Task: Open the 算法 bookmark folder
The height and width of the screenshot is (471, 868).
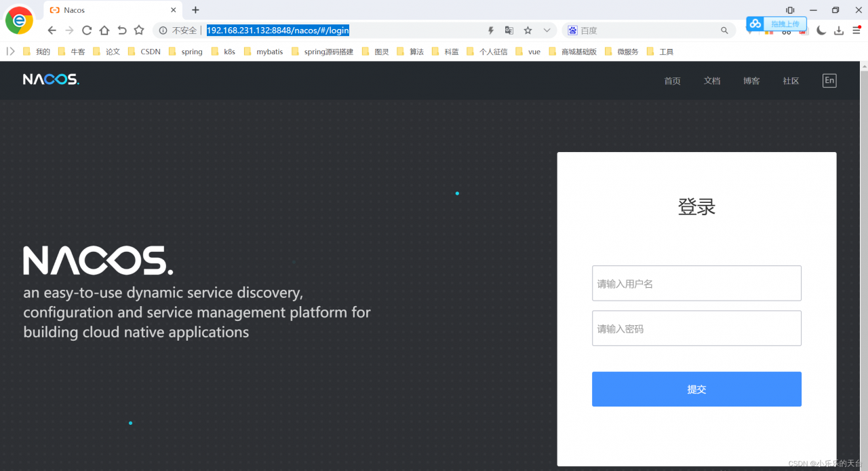Action: (x=411, y=52)
